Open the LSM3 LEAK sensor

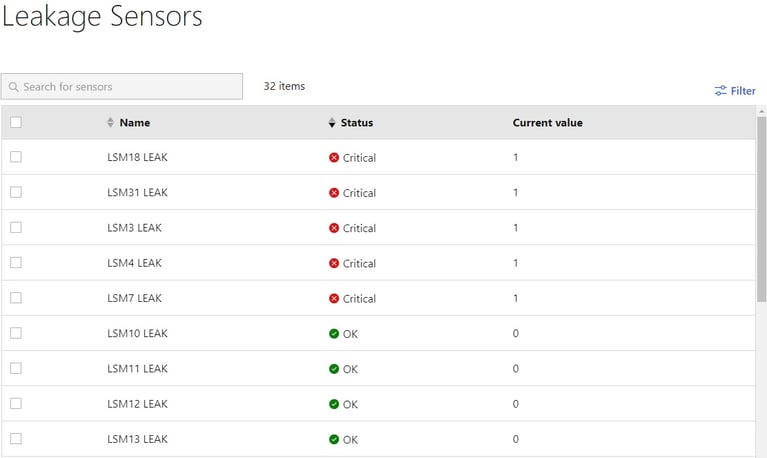[134, 228]
